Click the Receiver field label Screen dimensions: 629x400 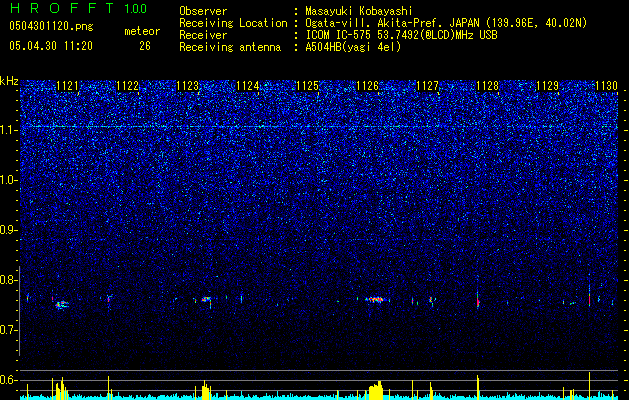203,35
